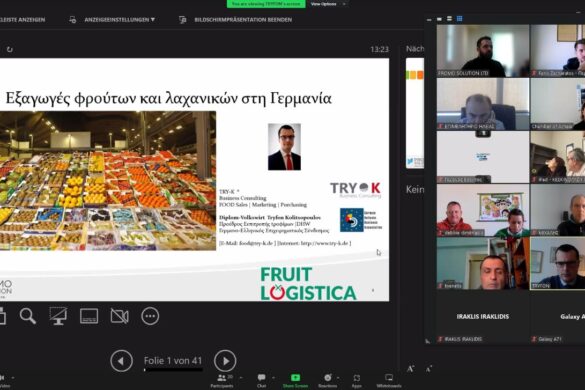Select gallery grid view icon in video panel
The width and height of the screenshot is (585, 390).
460,19
